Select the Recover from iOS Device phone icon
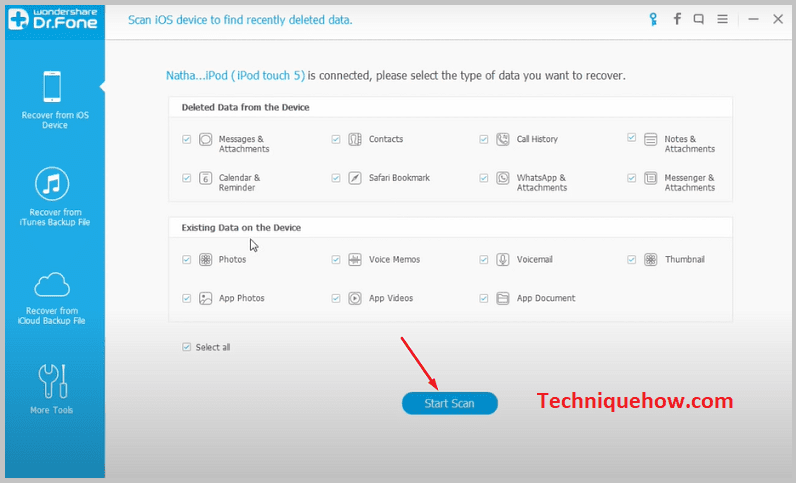 (52, 86)
